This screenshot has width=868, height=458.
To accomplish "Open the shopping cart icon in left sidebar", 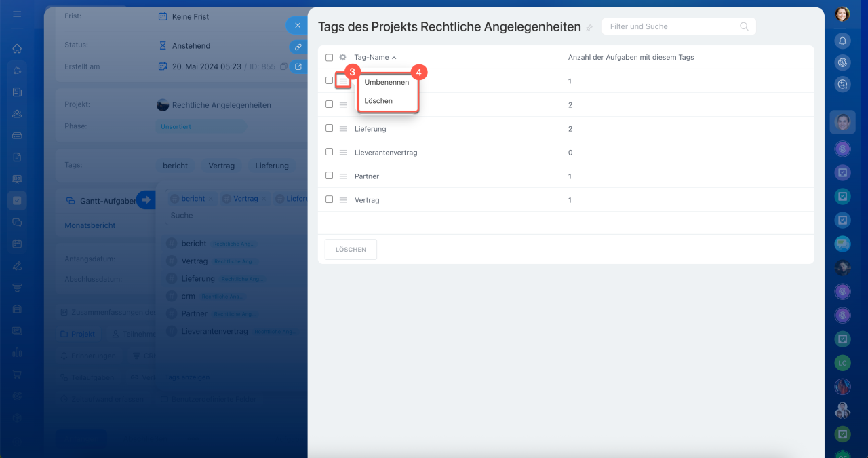I will [17, 374].
